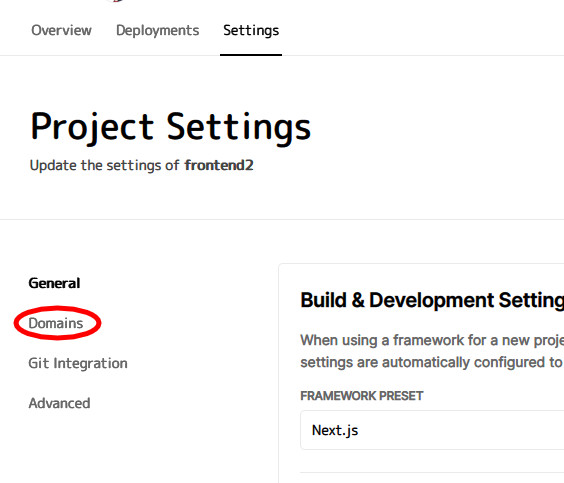Open the General settings section

[54, 283]
